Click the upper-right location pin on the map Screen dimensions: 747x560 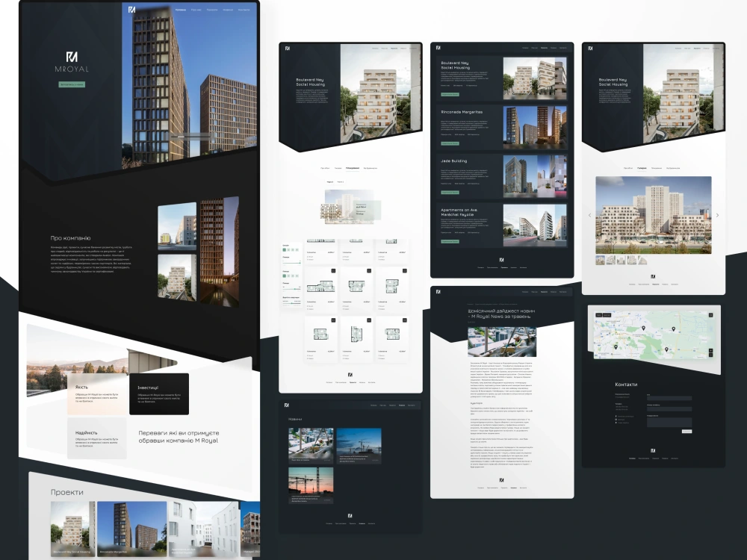click(x=674, y=329)
